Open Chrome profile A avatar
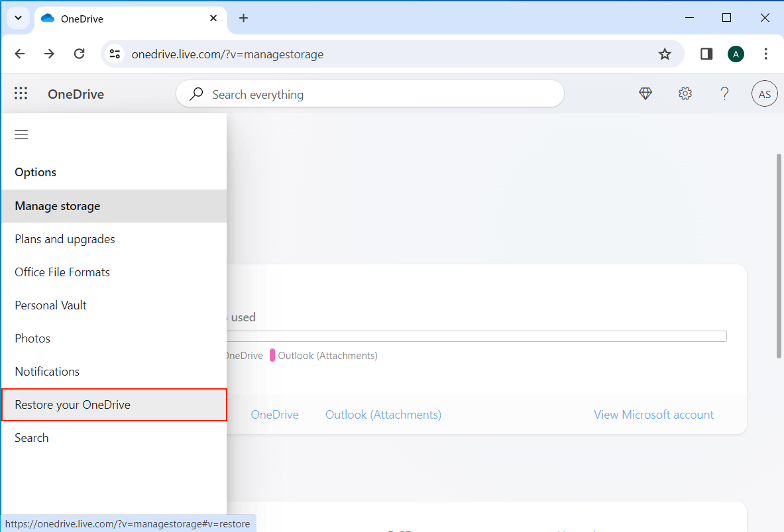The width and height of the screenshot is (784, 532). click(x=736, y=54)
